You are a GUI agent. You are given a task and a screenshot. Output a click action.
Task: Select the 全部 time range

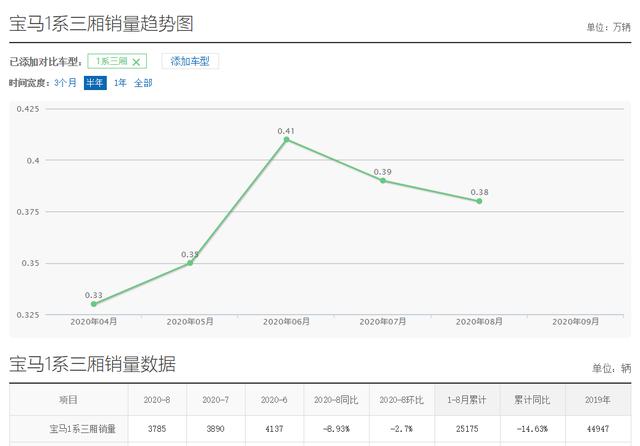143,83
